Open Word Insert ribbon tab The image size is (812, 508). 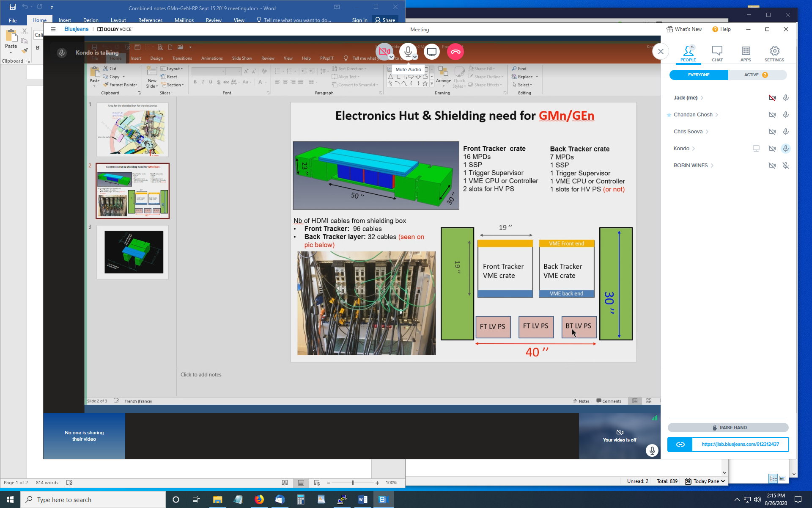pyautogui.click(x=65, y=20)
